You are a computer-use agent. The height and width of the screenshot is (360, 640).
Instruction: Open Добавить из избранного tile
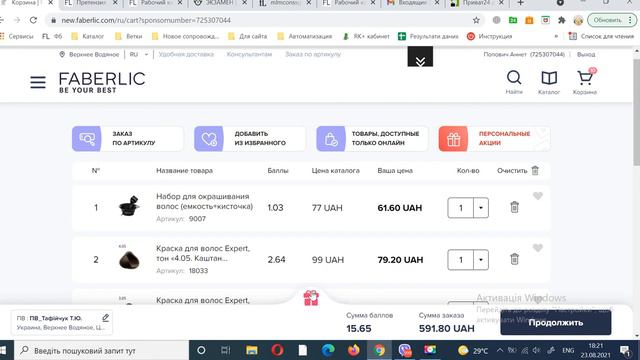[250, 139]
